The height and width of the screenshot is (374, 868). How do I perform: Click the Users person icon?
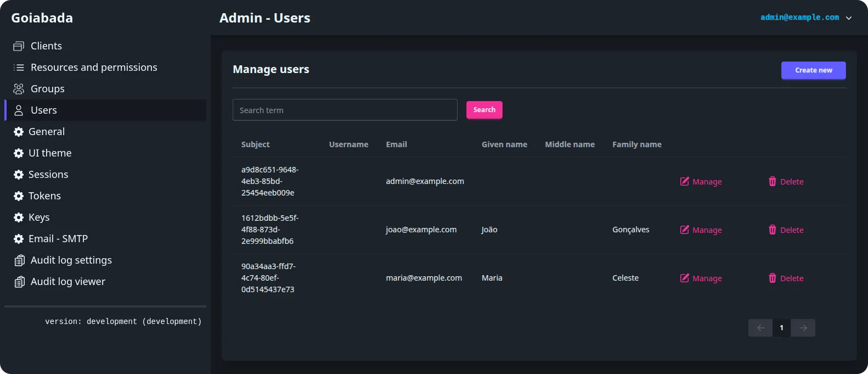pos(19,110)
